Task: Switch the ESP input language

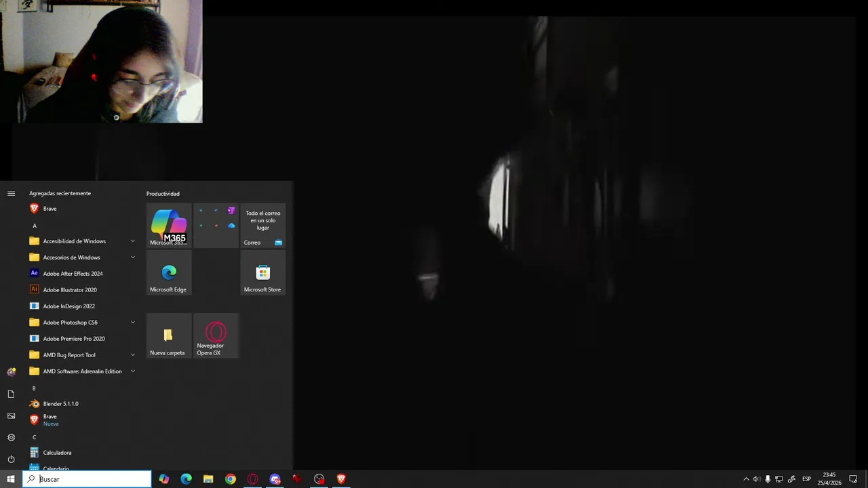Action: (806, 479)
